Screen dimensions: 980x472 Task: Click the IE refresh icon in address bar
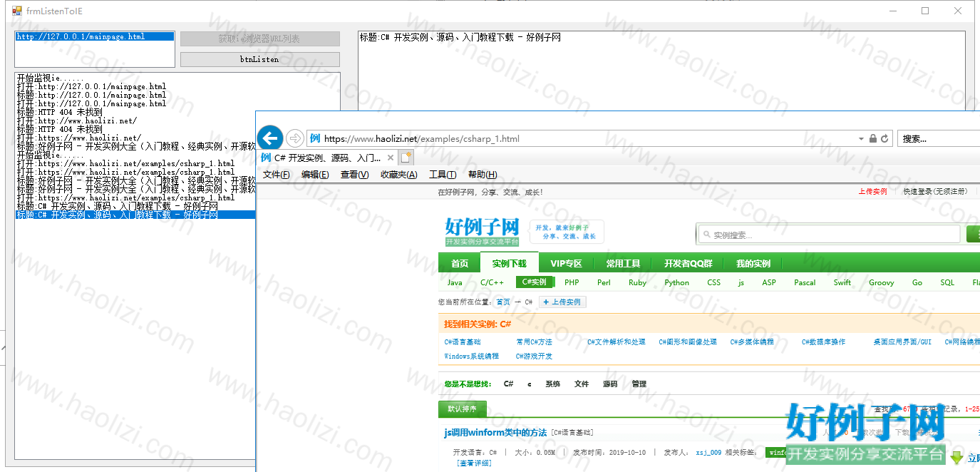pyautogui.click(x=885, y=138)
